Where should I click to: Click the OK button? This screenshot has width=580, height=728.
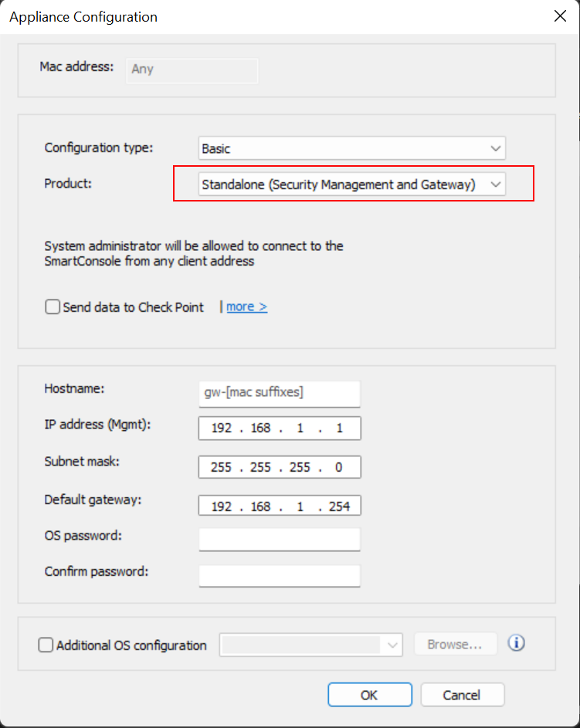(368, 695)
